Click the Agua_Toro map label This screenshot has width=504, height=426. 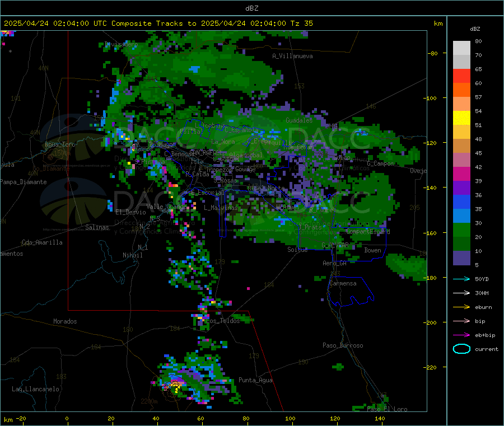pos(60,144)
